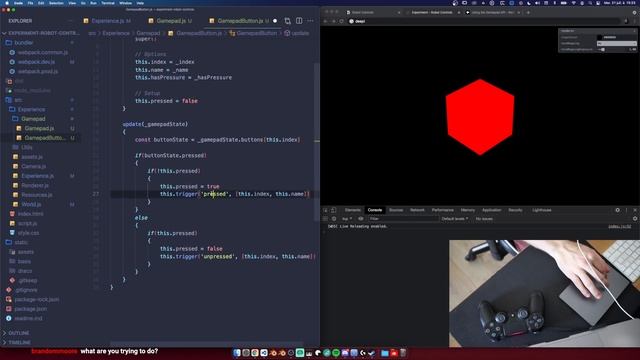
Task: Expand the OUTLINE section
Action: click(x=18, y=333)
